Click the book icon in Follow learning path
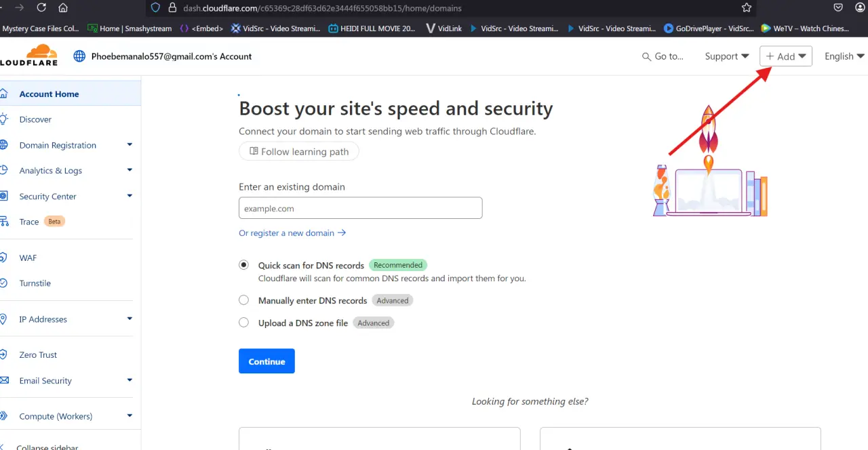 pyautogui.click(x=254, y=151)
